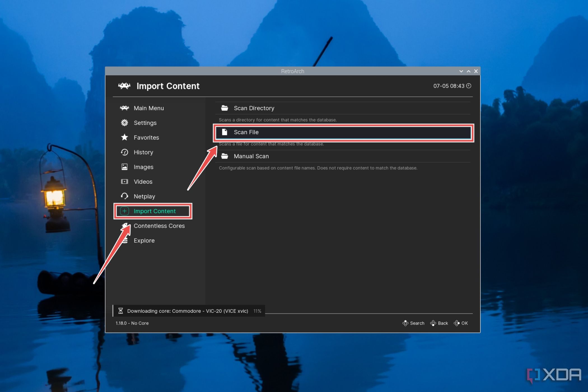Click the Back label in footer

[443, 323]
